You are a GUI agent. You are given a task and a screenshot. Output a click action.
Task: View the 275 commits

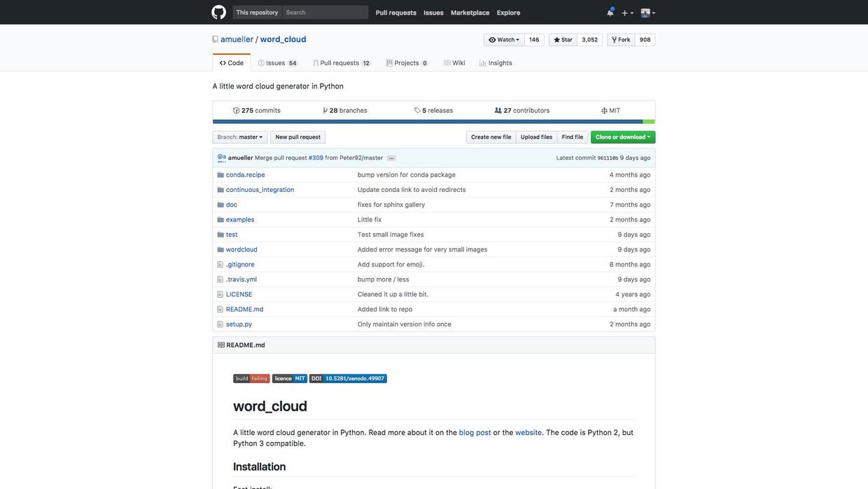pyautogui.click(x=257, y=111)
